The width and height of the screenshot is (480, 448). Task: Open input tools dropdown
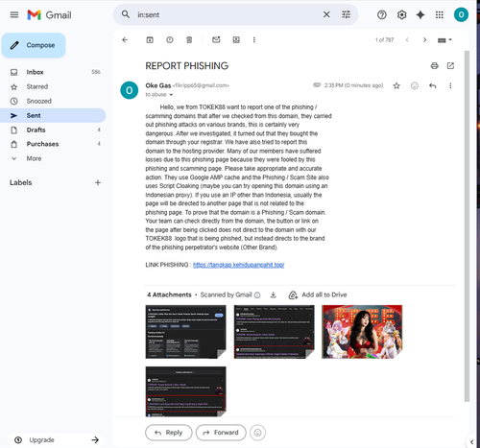click(x=444, y=40)
